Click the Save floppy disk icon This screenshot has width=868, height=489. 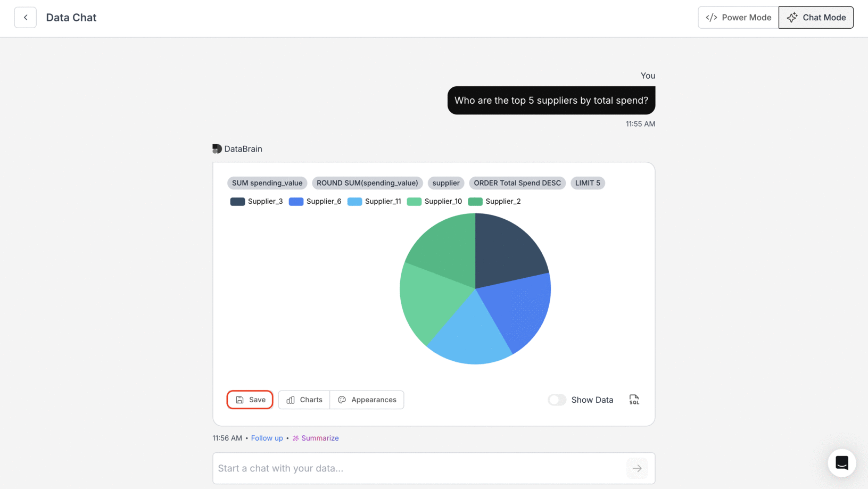(238, 400)
